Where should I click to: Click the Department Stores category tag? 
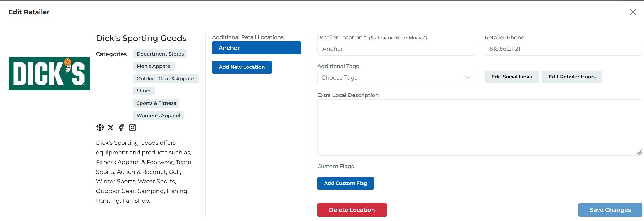[x=160, y=54]
